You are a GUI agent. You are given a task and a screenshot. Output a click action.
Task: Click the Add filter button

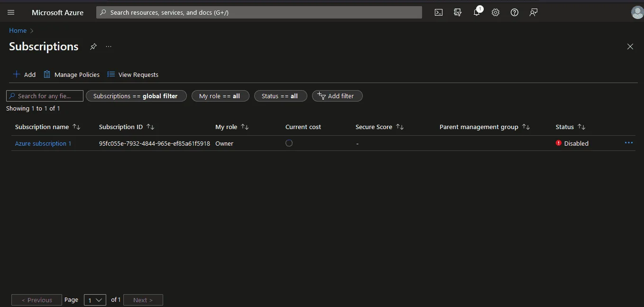tap(337, 96)
